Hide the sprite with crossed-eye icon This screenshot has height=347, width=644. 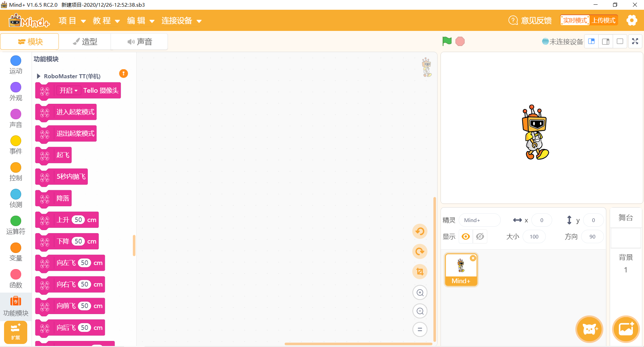click(x=480, y=236)
